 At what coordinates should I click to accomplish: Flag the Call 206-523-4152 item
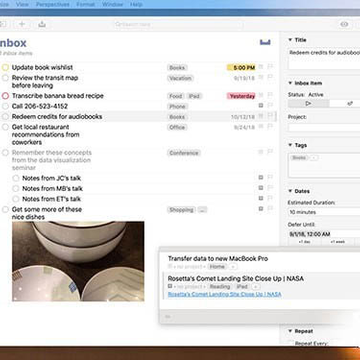270,105
